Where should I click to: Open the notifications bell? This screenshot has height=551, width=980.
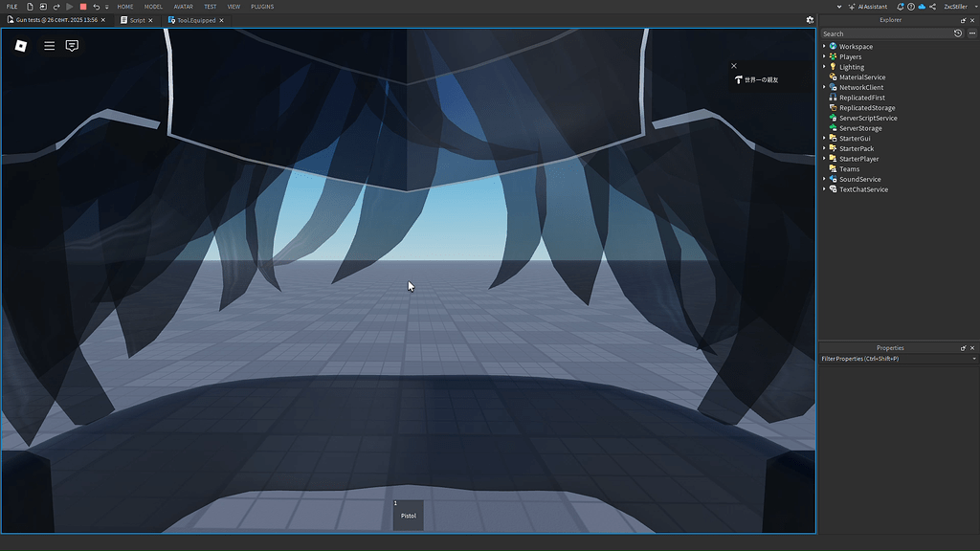click(900, 7)
